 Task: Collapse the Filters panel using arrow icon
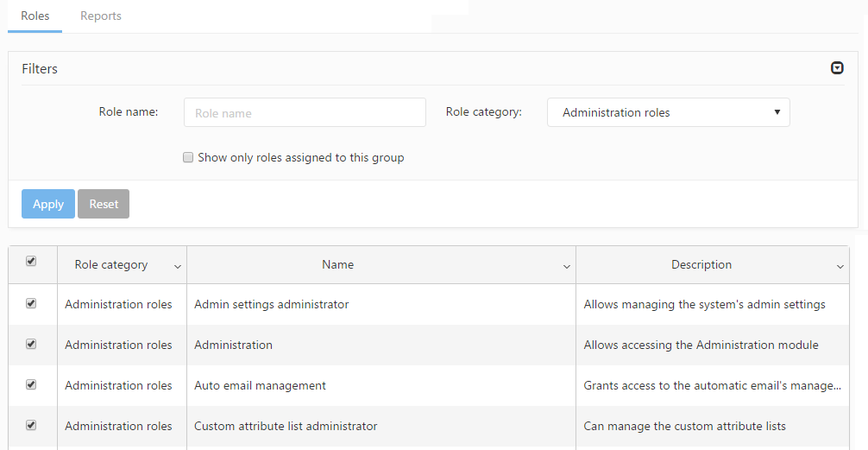pyautogui.click(x=837, y=68)
